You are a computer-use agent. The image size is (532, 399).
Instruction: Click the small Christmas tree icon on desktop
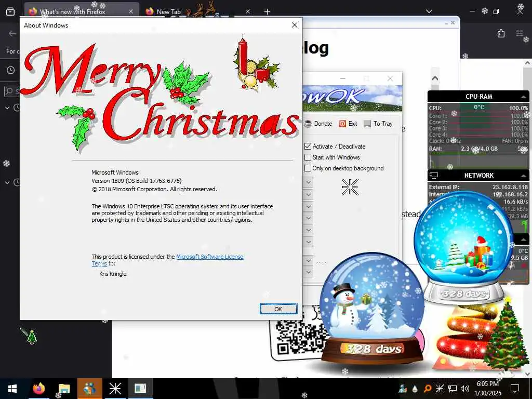tap(31, 337)
